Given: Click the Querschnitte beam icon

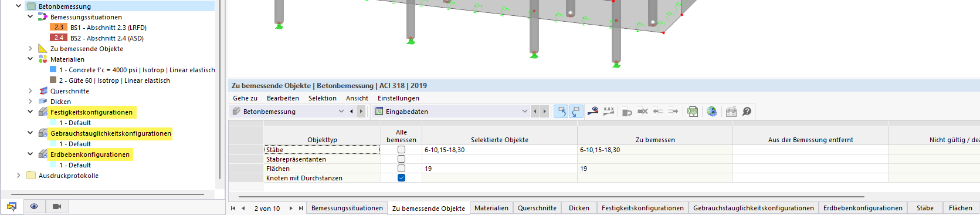Looking at the screenshot, I should pyautogui.click(x=43, y=90).
